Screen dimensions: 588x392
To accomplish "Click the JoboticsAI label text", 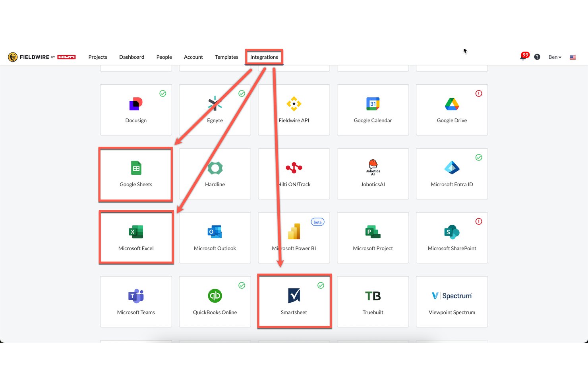I will pyautogui.click(x=373, y=184).
